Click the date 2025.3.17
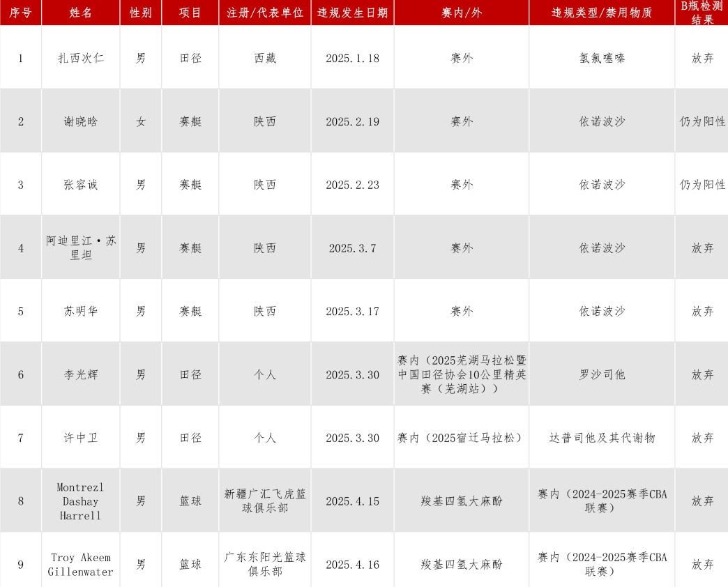The image size is (728, 587). [x=352, y=312]
